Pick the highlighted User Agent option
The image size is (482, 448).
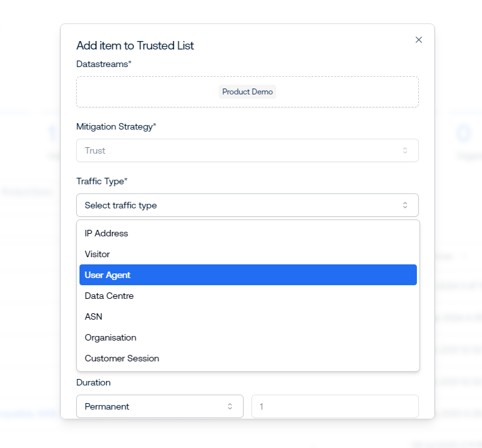[108, 275]
